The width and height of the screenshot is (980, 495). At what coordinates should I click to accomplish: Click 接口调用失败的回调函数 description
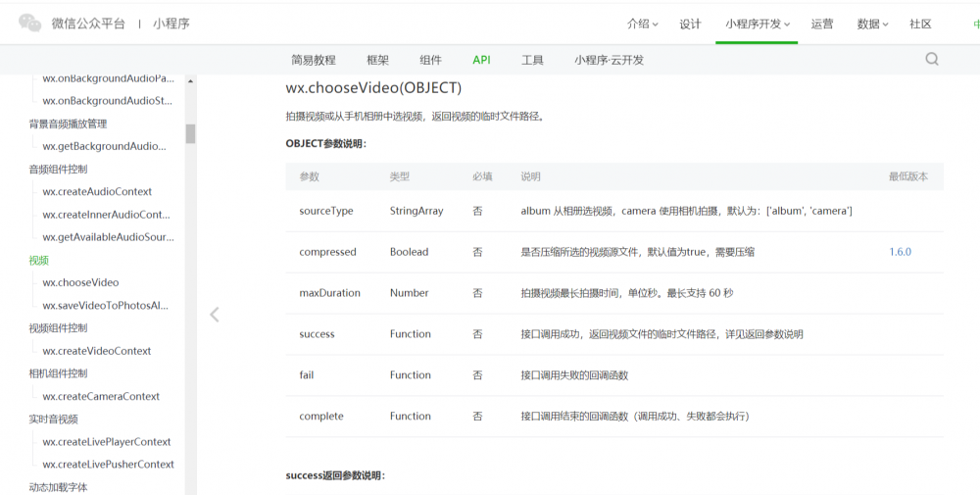(x=574, y=375)
